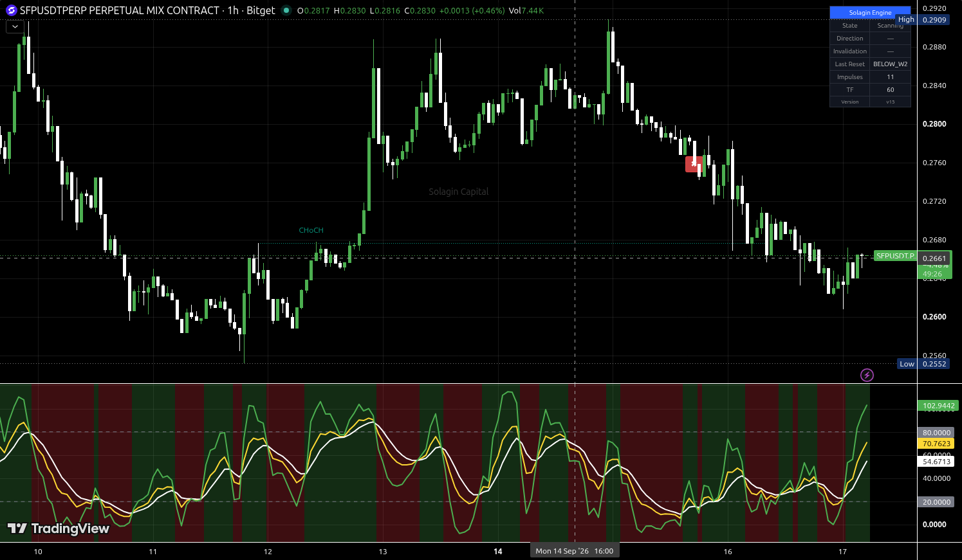Click the SFP symbol logo icon
The image size is (962, 560).
(x=11, y=10)
